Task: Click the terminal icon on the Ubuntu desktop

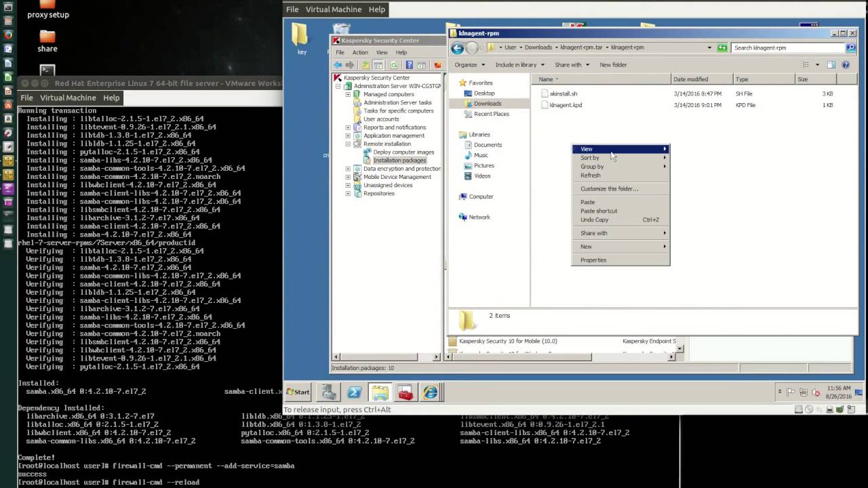Action: click(47, 70)
